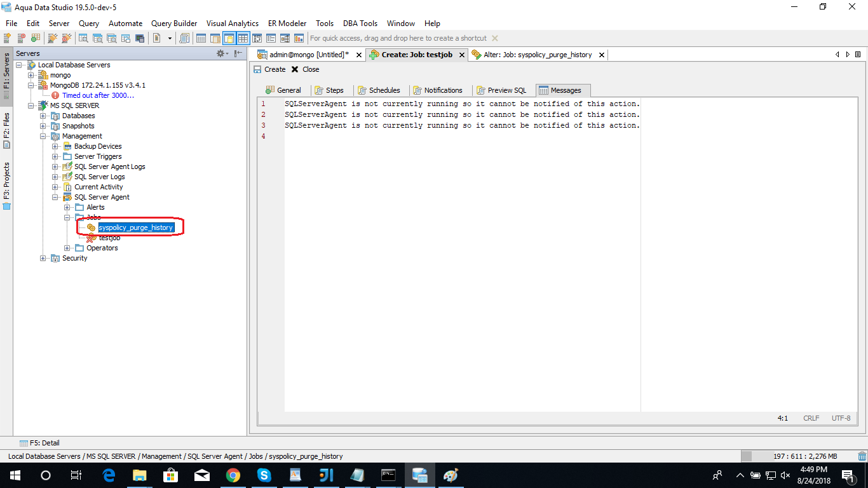Click the bar chart icon in the toolbar

[x=299, y=38]
